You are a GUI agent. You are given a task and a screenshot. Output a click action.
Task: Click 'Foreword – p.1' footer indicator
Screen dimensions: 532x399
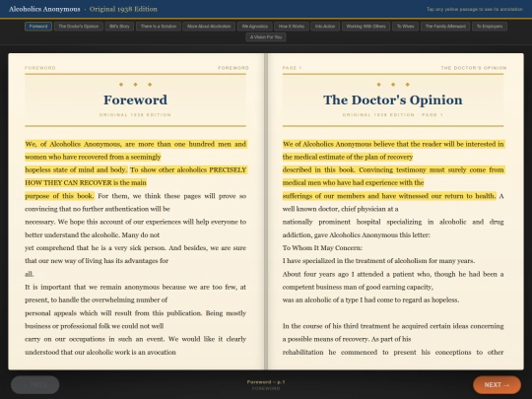click(x=266, y=382)
